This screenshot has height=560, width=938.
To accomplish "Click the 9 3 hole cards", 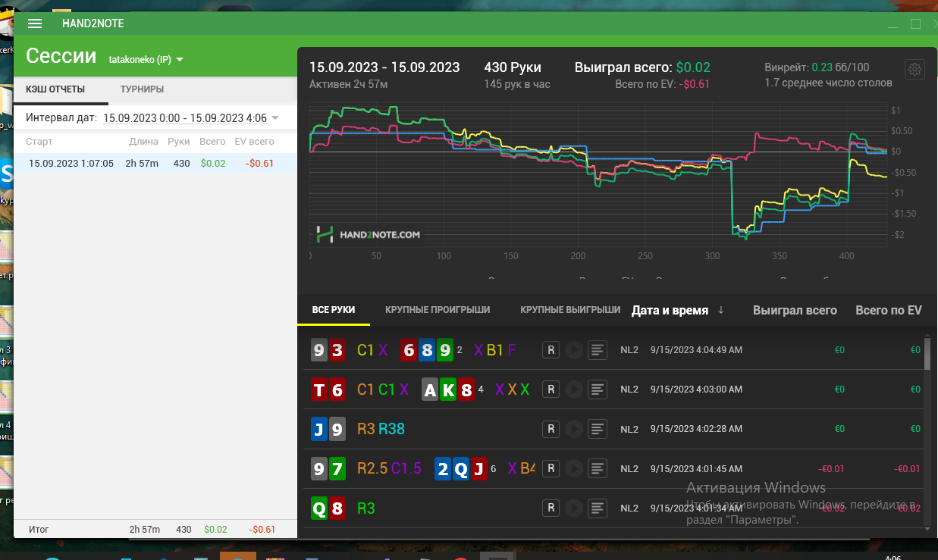I will click(x=329, y=349).
